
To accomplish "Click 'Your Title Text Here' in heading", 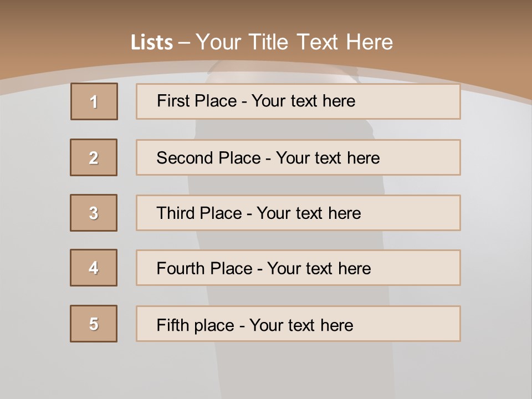I will coord(294,42).
